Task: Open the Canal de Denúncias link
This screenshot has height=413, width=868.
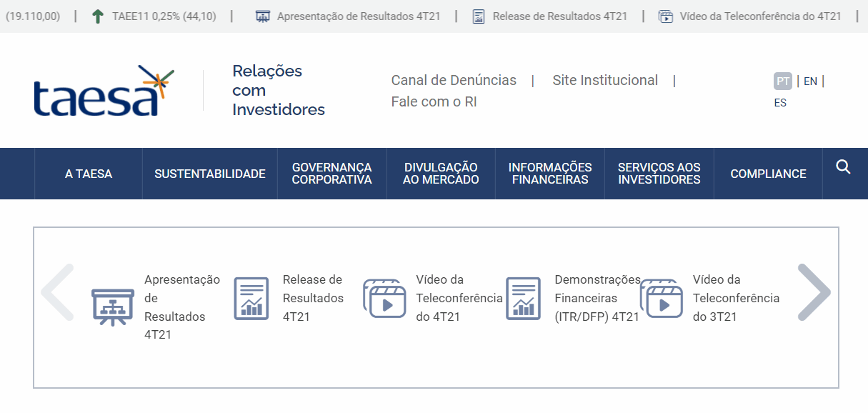Action: 454,80
